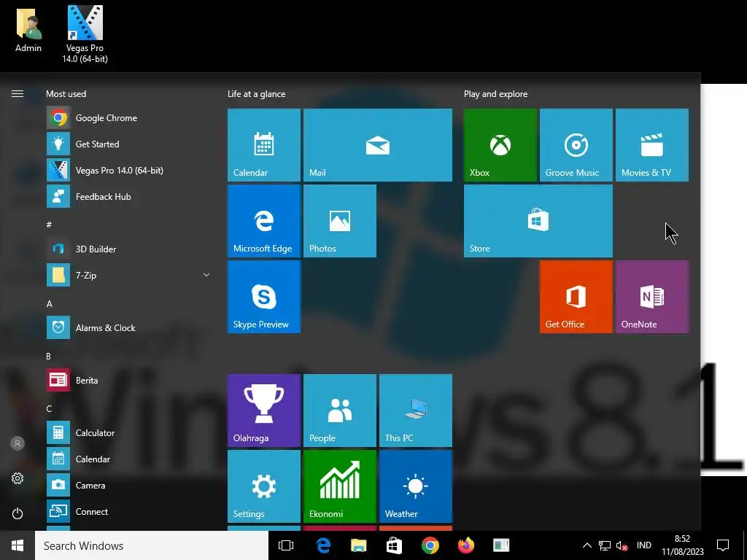Viewport: 747px width, 560px height.
Task: Launch Get Started app
Action: tap(128, 144)
